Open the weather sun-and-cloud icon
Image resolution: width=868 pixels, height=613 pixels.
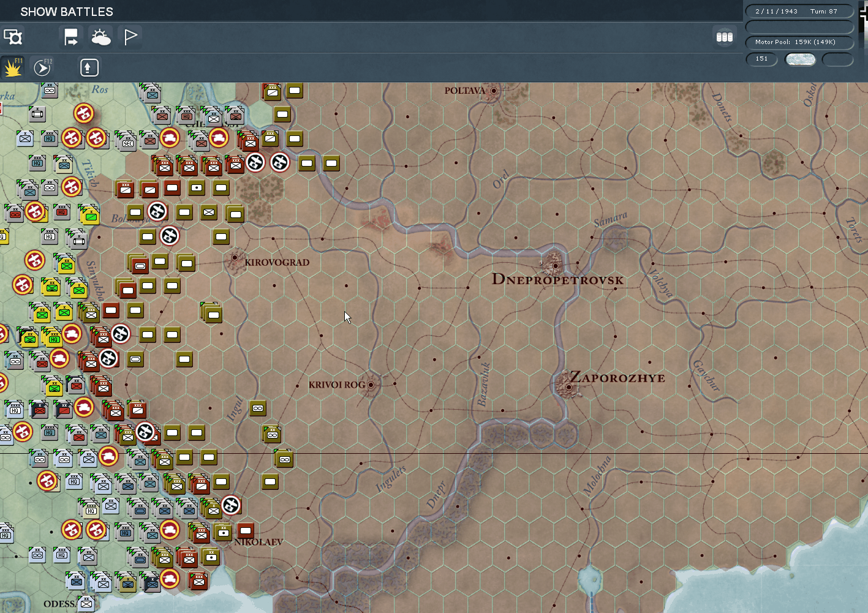click(x=100, y=37)
